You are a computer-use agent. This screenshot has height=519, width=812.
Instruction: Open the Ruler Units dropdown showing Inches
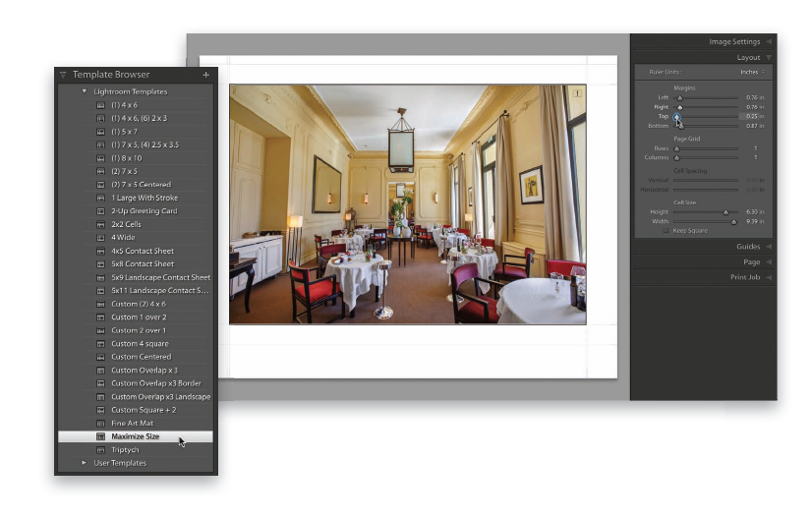coord(752,72)
